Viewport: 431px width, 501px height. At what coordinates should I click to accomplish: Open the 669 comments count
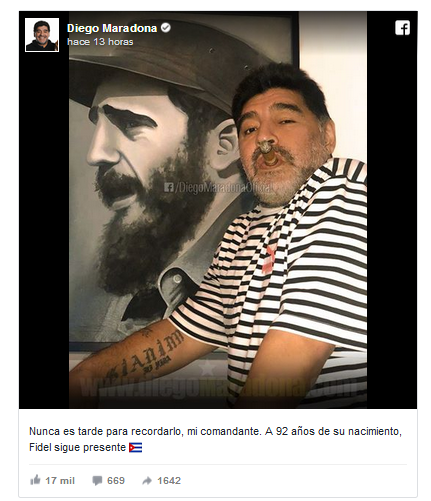tap(116, 480)
